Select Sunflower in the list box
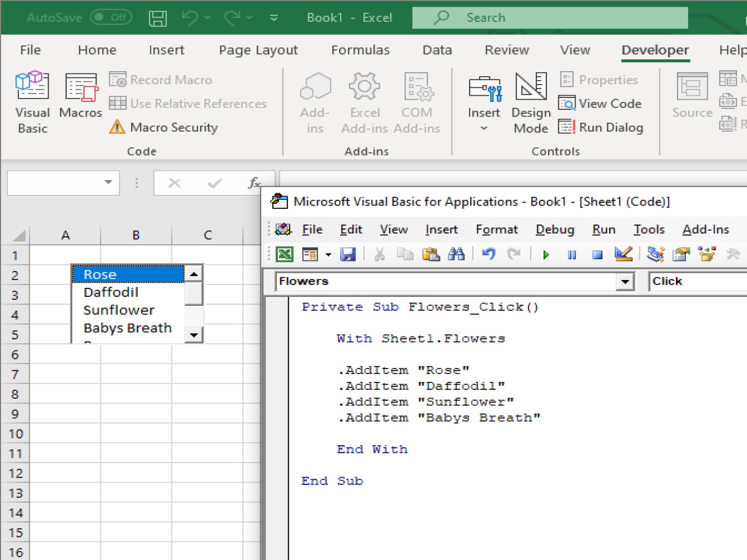The image size is (747, 560). pyautogui.click(x=128, y=310)
